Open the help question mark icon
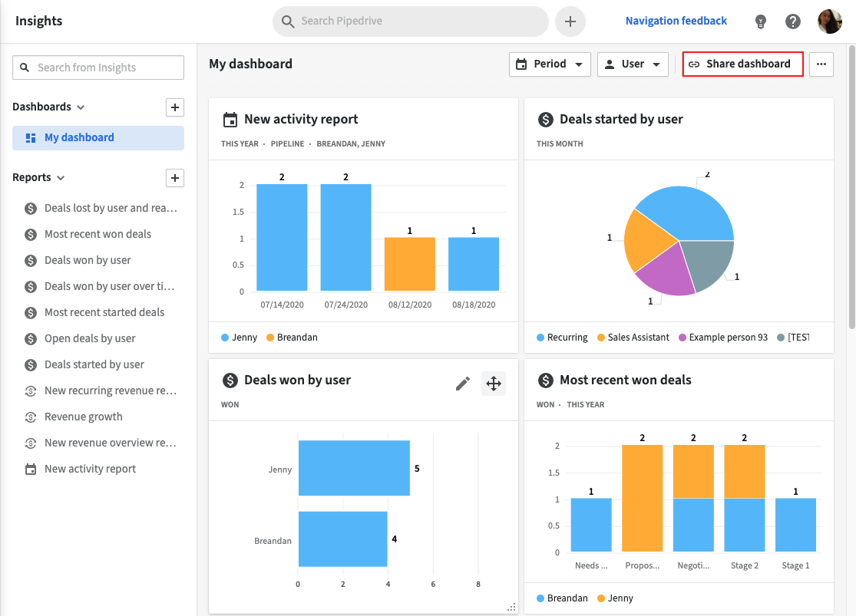The width and height of the screenshot is (856, 616). coord(793,21)
